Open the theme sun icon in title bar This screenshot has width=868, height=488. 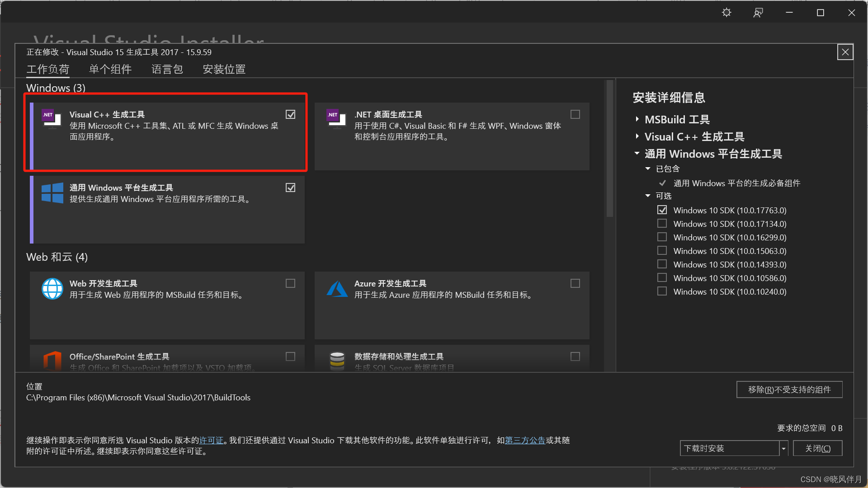coord(726,13)
